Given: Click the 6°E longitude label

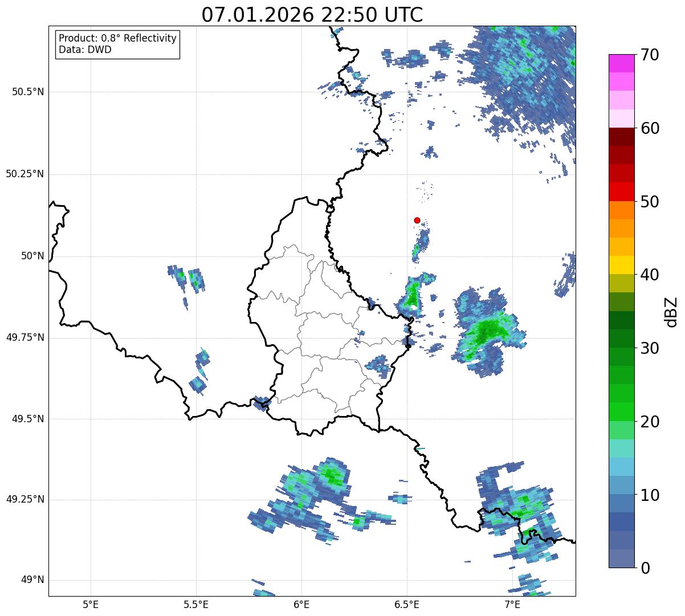Looking at the screenshot, I should click(x=301, y=604).
